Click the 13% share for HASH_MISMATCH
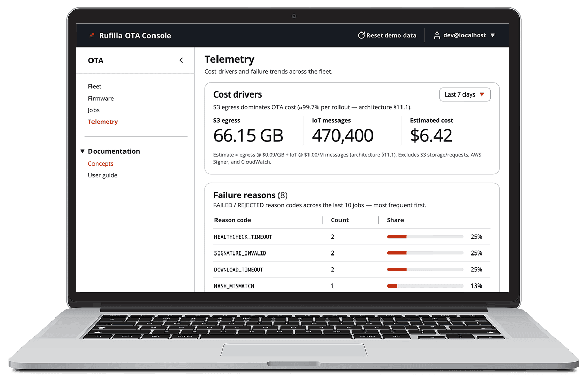Image resolution: width=588 pixels, height=382 pixels. point(476,286)
